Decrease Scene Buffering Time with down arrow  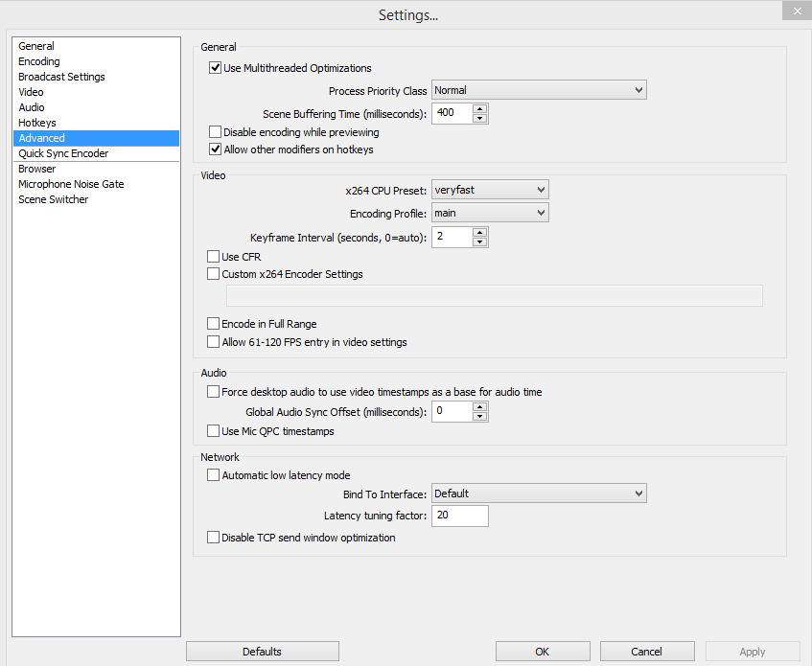pyautogui.click(x=480, y=119)
